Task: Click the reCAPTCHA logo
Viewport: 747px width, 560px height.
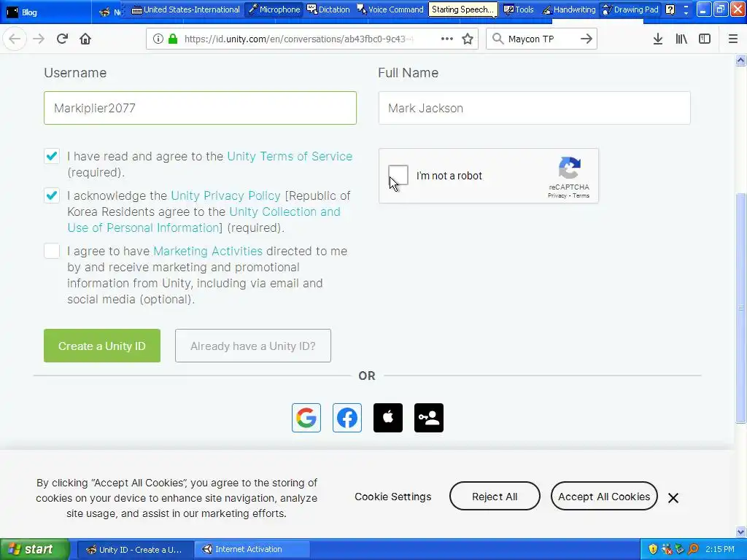Action: coord(569,168)
